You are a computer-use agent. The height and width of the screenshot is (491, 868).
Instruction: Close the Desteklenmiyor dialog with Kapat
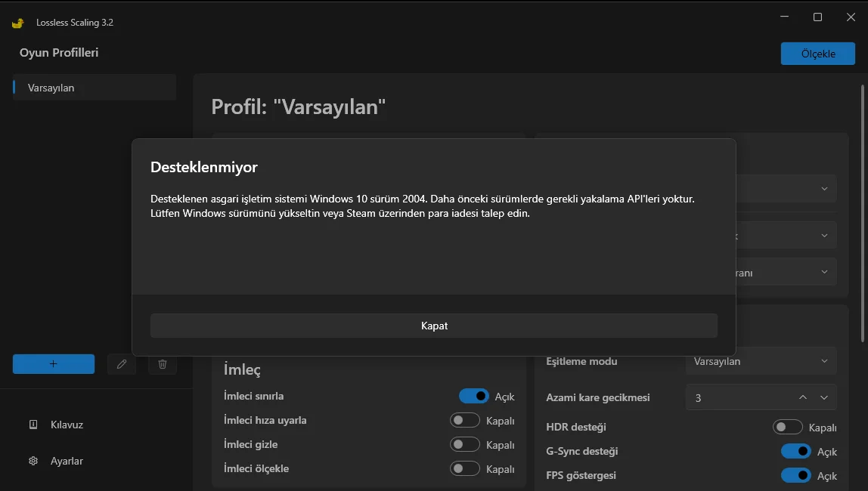click(x=434, y=326)
